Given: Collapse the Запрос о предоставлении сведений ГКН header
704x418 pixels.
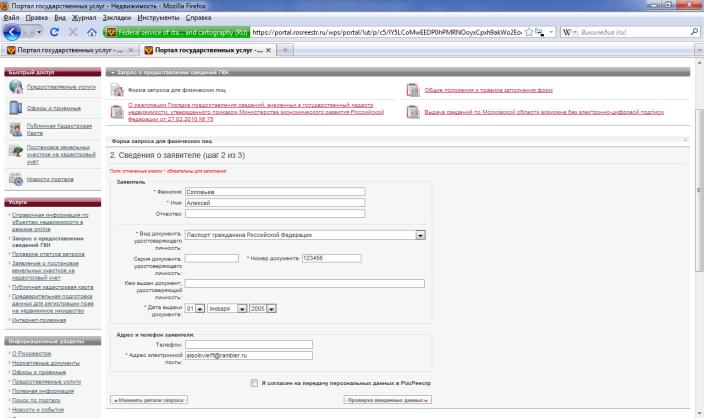Looking at the screenshot, I should pyautogui.click(x=112, y=72).
